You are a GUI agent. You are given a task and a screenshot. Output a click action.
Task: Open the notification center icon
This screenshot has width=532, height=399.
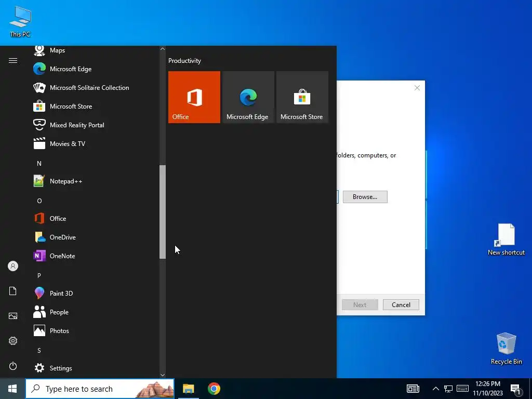pyautogui.click(x=516, y=389)
